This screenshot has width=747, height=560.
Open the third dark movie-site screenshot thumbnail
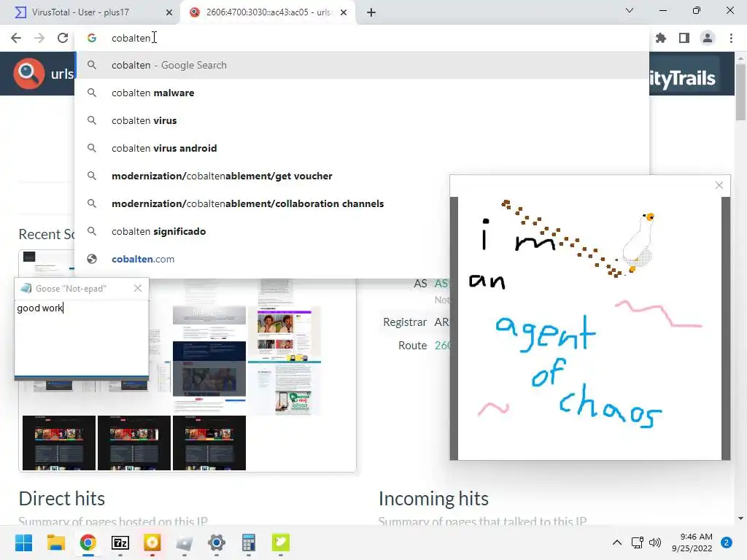click(x=209, y=443)
